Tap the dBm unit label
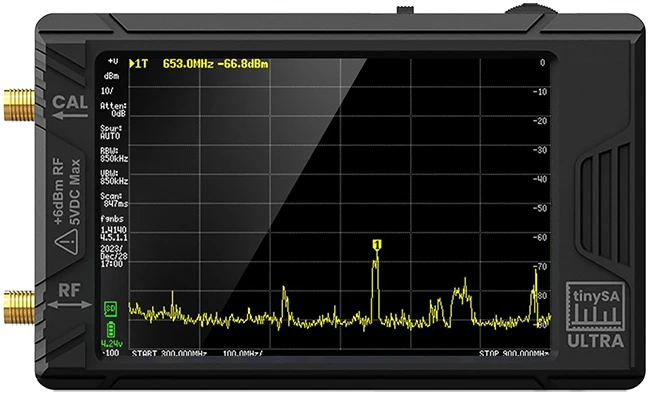This screenshot has height=395, width=650. 111,76
